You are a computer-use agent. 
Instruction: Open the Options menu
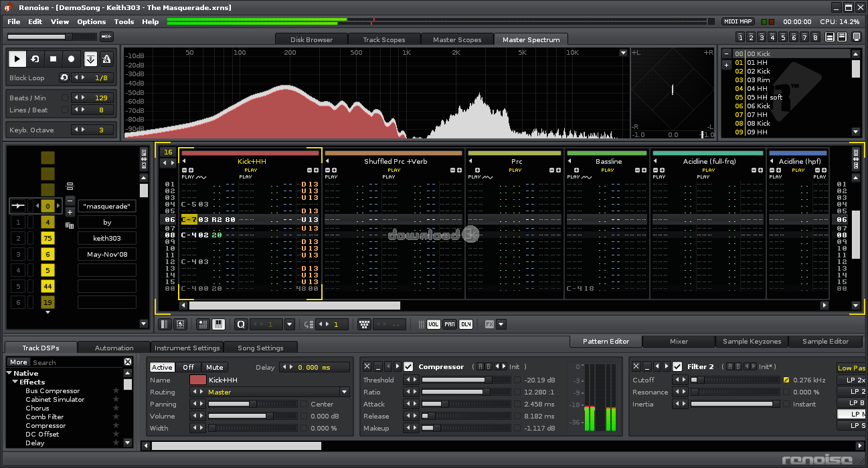tap(92, 21)
